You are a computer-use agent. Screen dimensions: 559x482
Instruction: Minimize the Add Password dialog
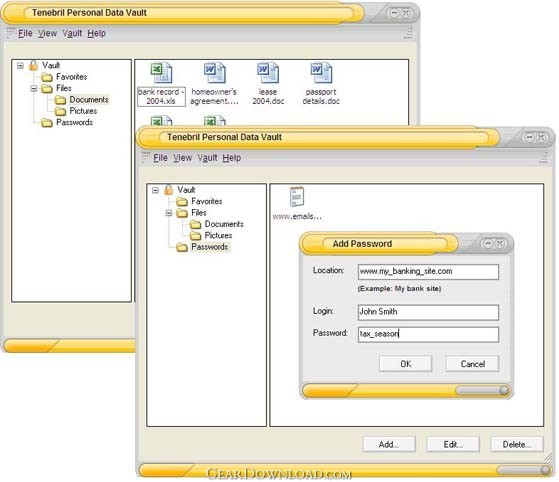click(x=487, y=243)
